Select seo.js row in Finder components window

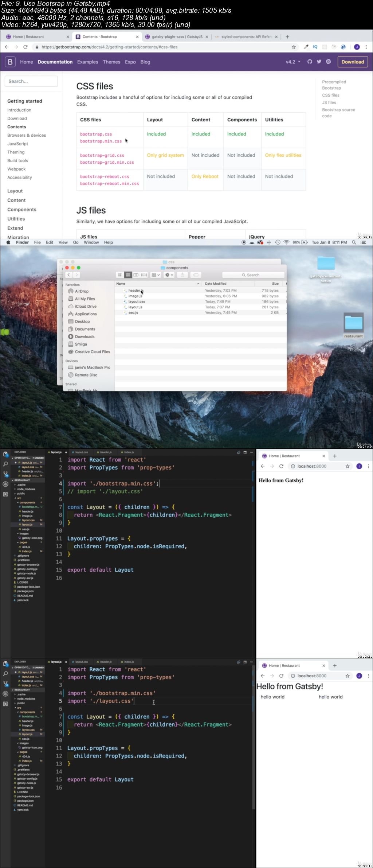(201, 313)
